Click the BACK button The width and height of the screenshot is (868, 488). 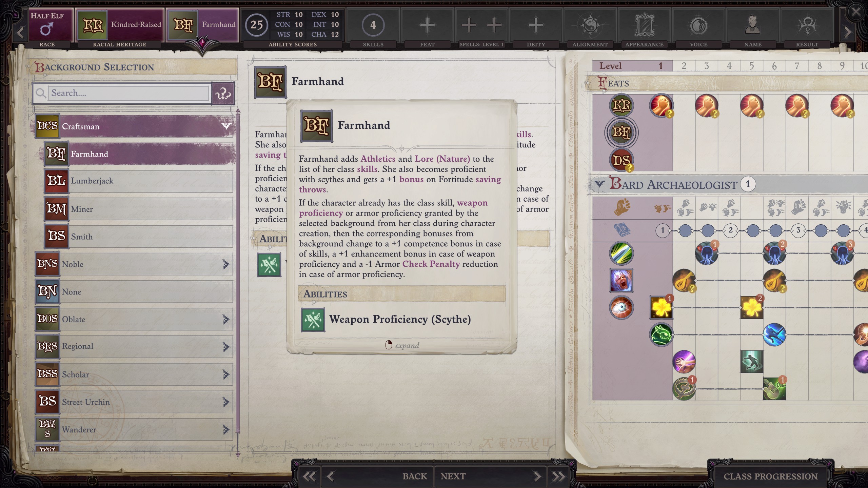tap(415, 476)
